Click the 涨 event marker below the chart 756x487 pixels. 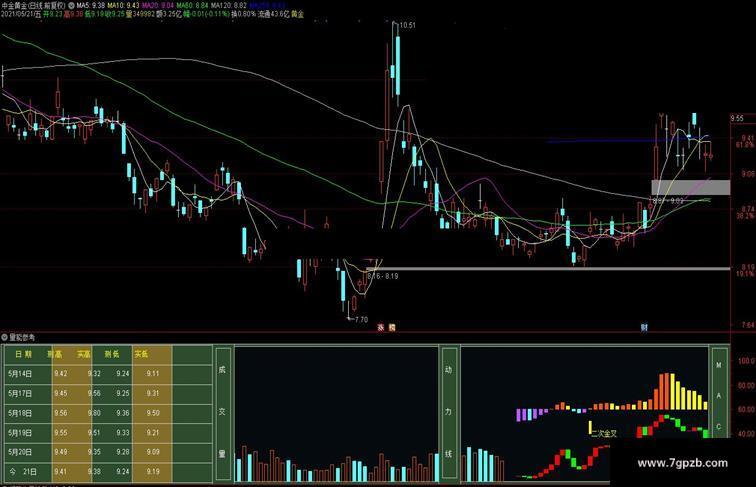point(380,328)
